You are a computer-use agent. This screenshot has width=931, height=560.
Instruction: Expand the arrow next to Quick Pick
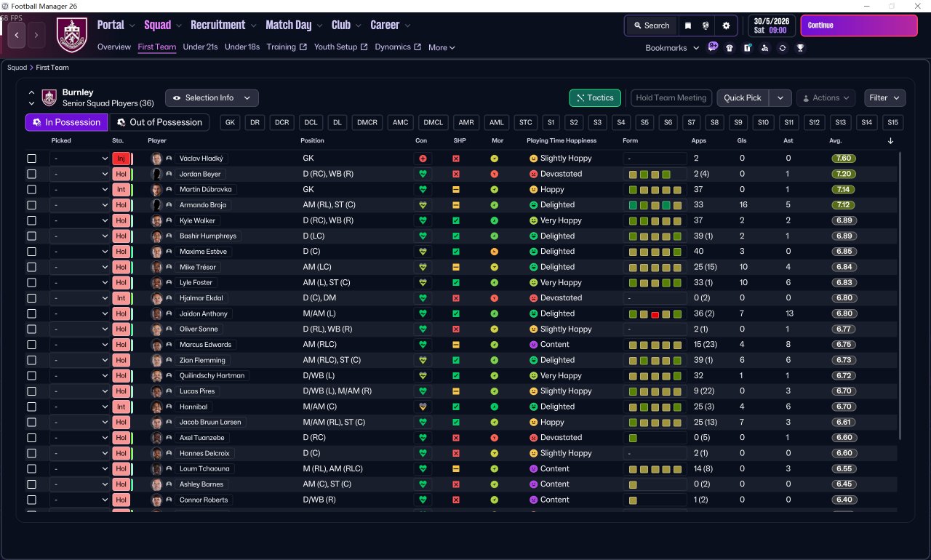click(x=780, y=98)
